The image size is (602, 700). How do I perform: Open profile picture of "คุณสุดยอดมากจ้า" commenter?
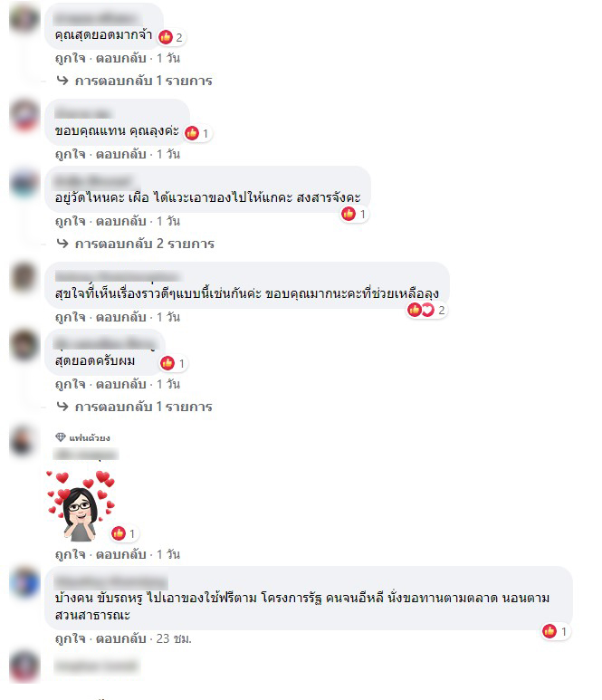pos(24,18)
